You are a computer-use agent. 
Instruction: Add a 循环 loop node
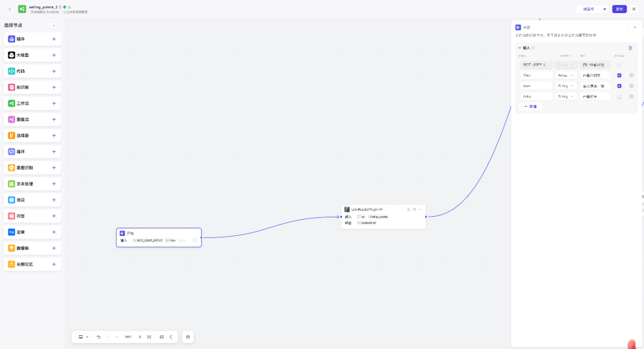click(x=54, y=152)
